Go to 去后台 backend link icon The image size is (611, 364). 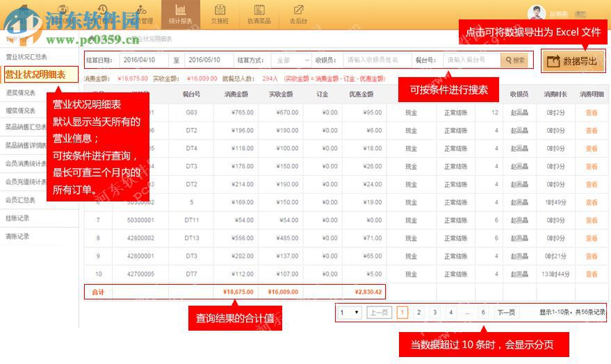click(x=298, y=10)
